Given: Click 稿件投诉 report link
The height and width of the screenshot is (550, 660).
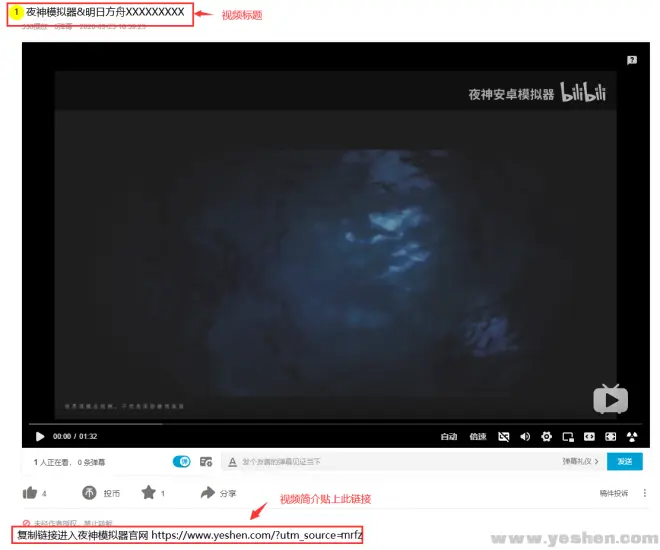Looking at the screenshot, I should coord(614,493).
